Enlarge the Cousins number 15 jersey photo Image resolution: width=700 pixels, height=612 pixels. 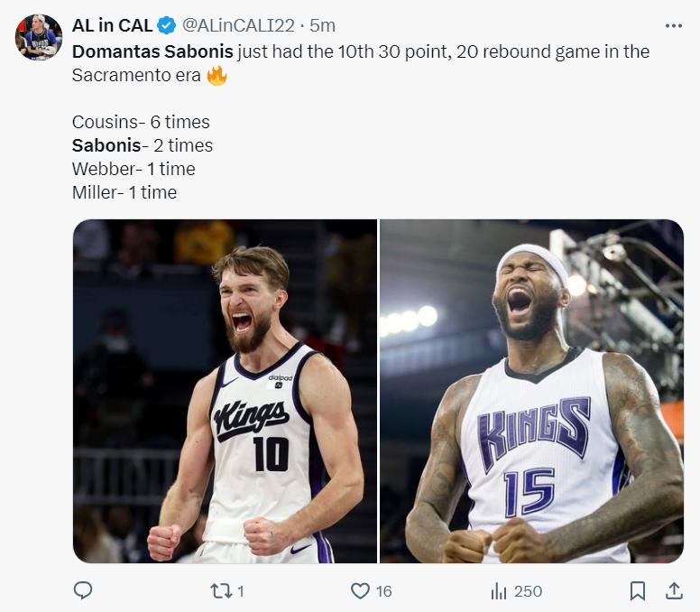coord(531,391)
